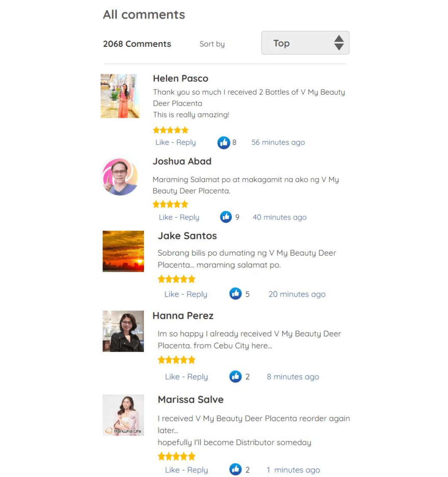Open the Marissa Salve commenter name

tap(191, 399)
